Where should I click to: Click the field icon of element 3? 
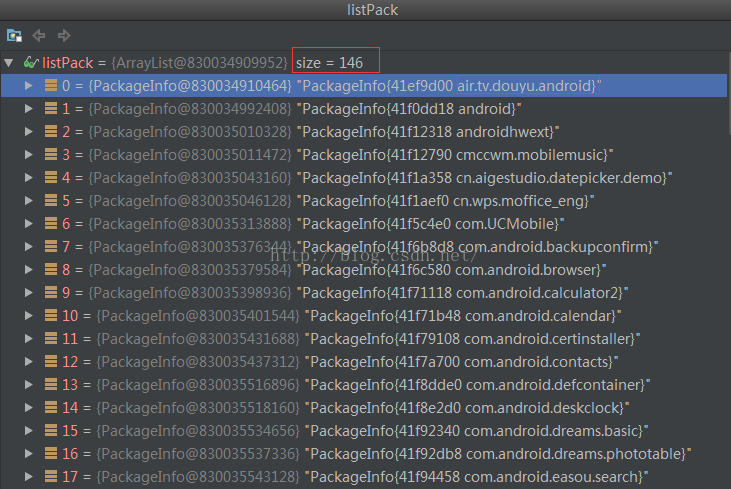(x=51, y=154)
